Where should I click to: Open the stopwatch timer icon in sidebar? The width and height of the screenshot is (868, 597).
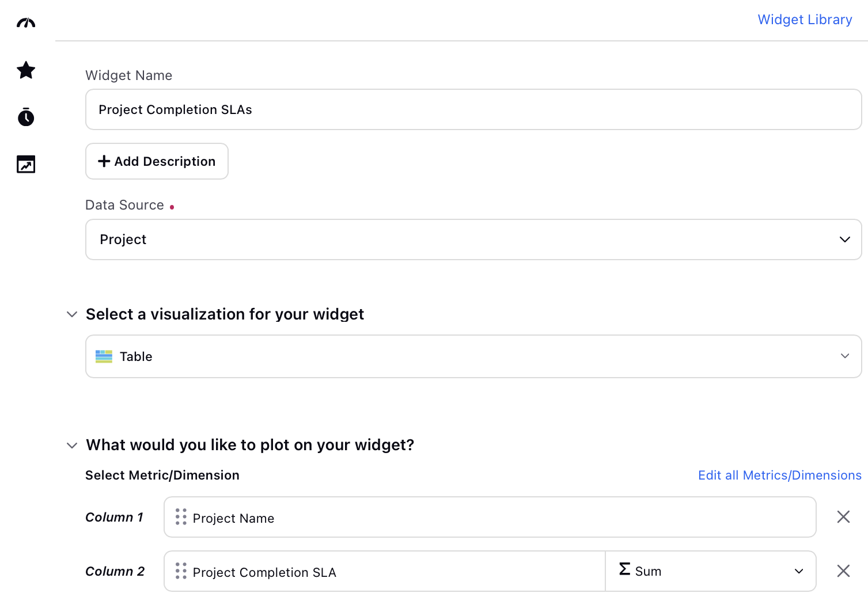coord(26,117)
